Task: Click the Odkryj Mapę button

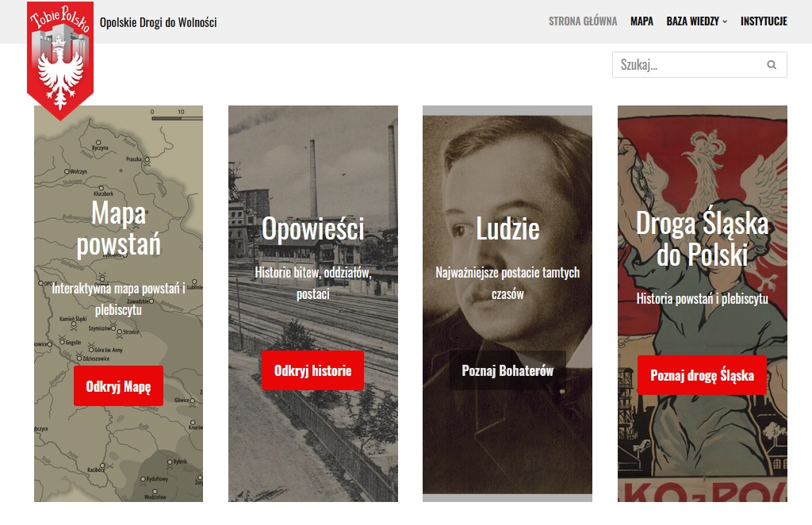Action: coord(118,386)
